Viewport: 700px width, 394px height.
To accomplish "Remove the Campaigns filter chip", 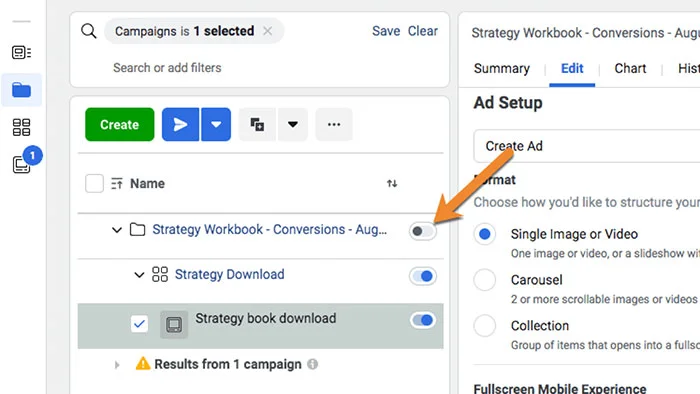I will click(x=267, y=31).
